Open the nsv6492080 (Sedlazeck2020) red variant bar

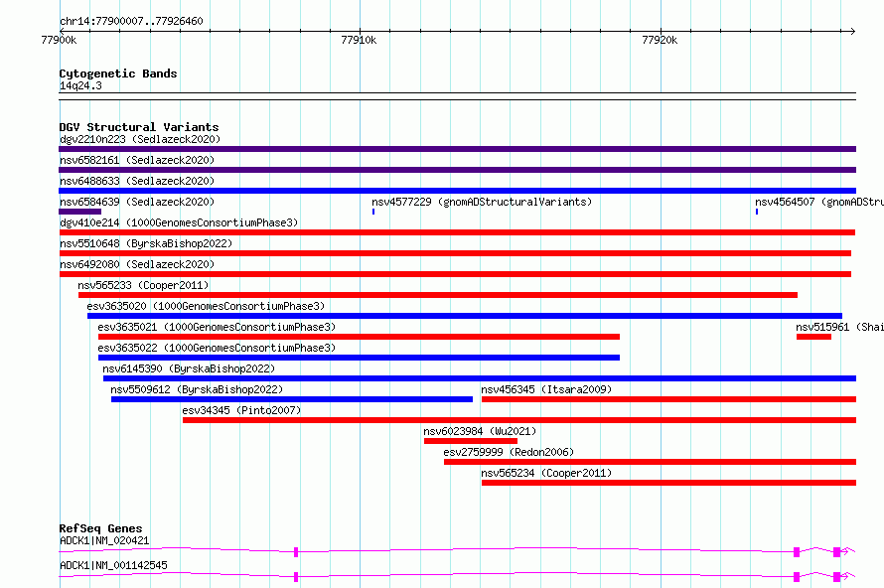(456, 274)
